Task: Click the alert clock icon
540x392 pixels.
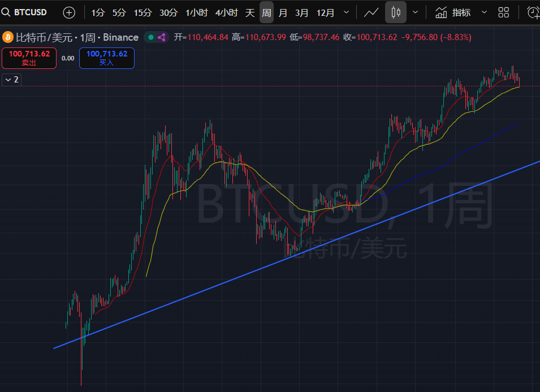Action: click(x=533, y=12)
